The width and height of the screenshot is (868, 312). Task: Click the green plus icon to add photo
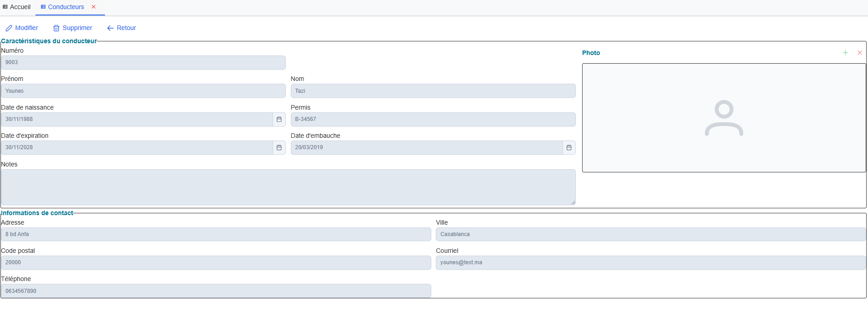click(x=845, y=53)
